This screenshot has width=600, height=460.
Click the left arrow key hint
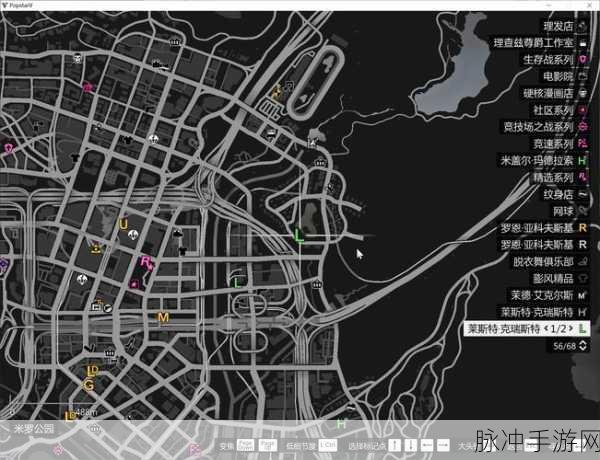tap(427, 445)
